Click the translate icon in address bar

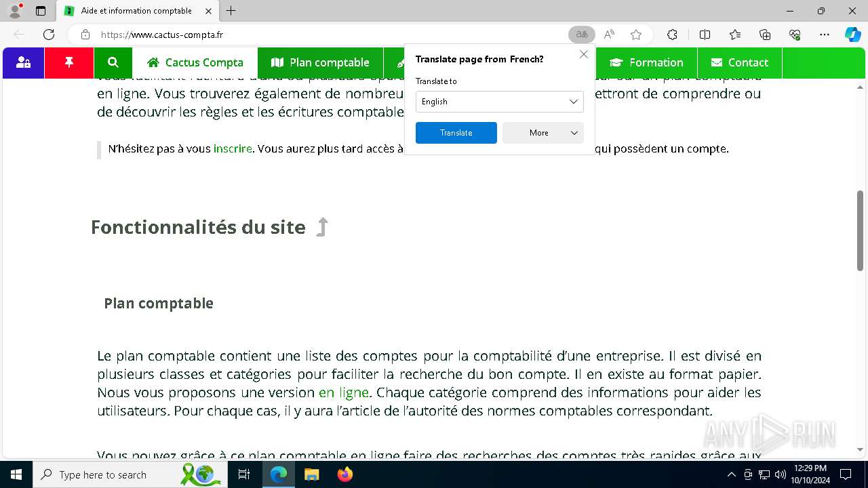581,35
